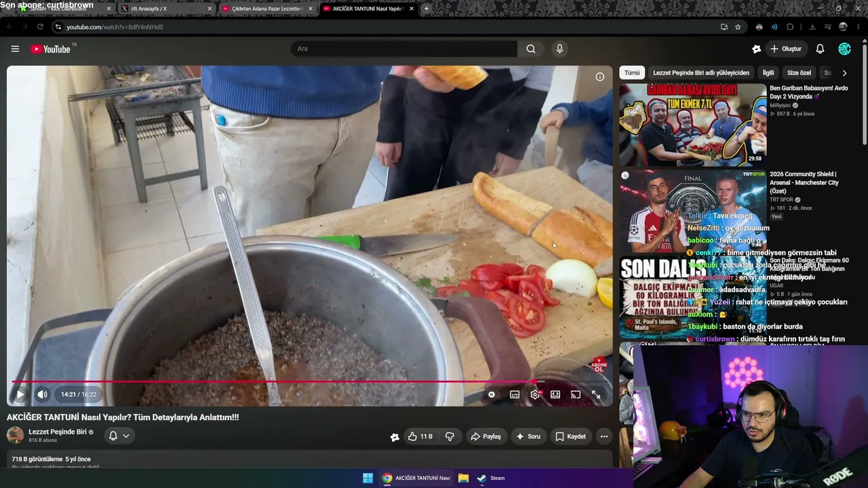The image size is (868, 488).
Task: Seek on the red video progress bar
Action: pos(309,382)
